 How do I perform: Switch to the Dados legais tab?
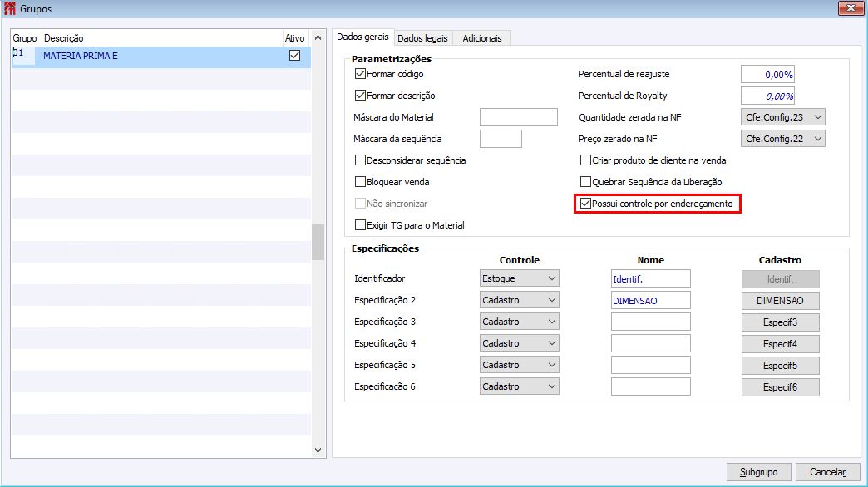click(422, 38)
